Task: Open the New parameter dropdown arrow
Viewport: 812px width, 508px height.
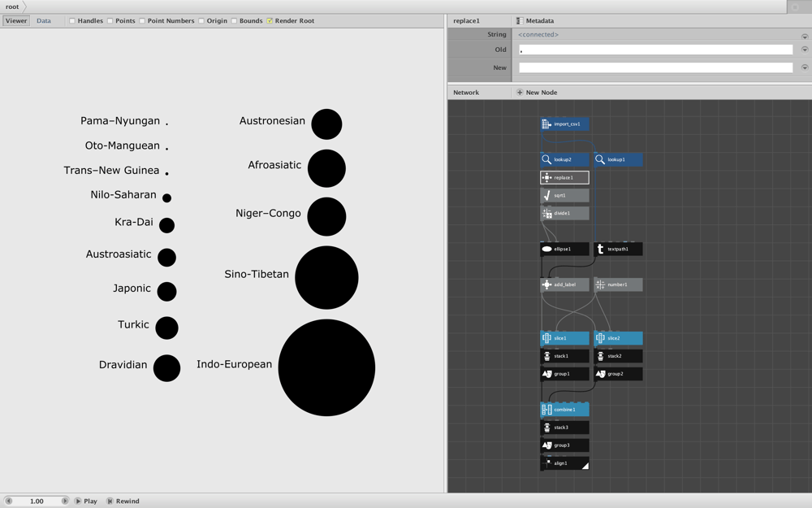Action: (x=805, y=67)
